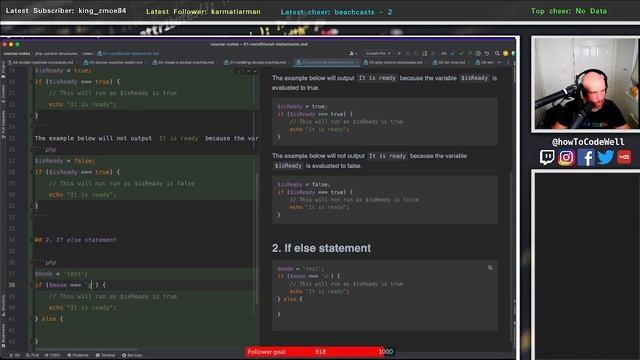Place cursor on '## 2. If else statement' line
Viewport: 640px width, 360px height.
(76, 240)
